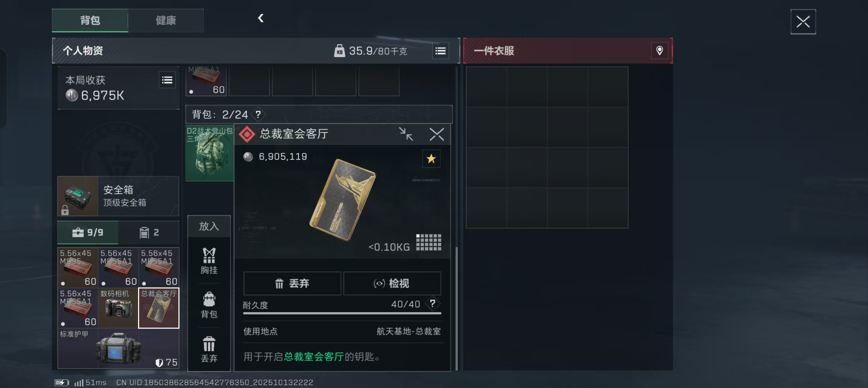Expand the list menu in 个人物资 header
The width and height of the screenshot is (868, 388).
(440, 51)
